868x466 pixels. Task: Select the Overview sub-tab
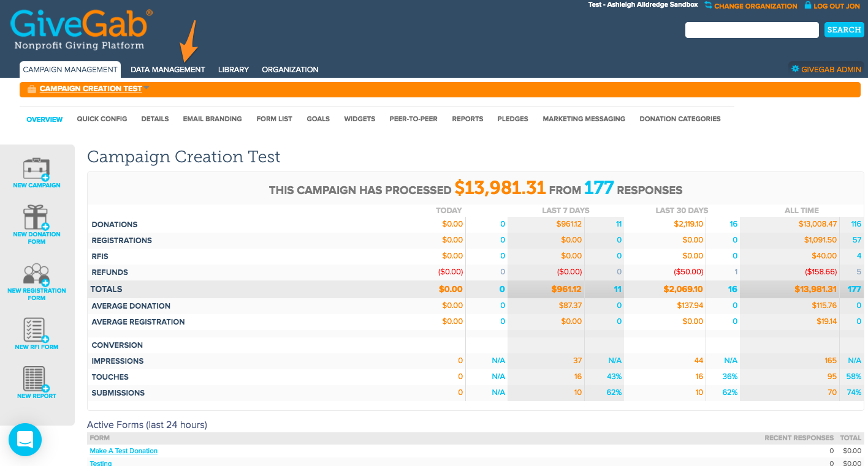pos(45,119)
